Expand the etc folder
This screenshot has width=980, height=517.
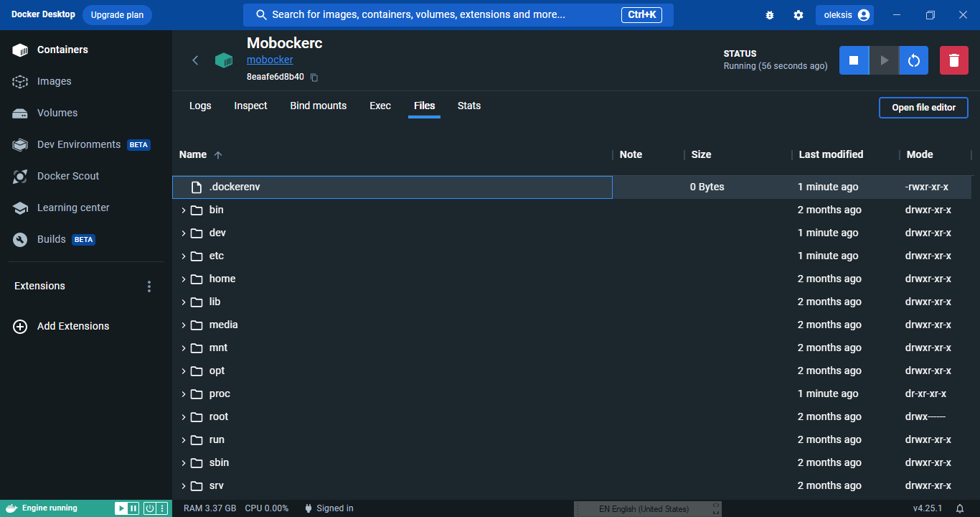184,256
